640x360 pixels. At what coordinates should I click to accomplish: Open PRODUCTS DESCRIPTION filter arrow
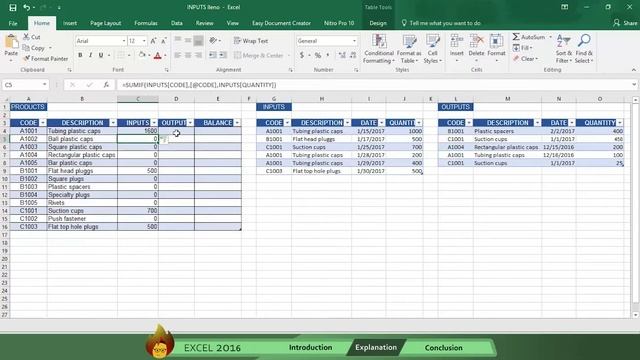113,123
